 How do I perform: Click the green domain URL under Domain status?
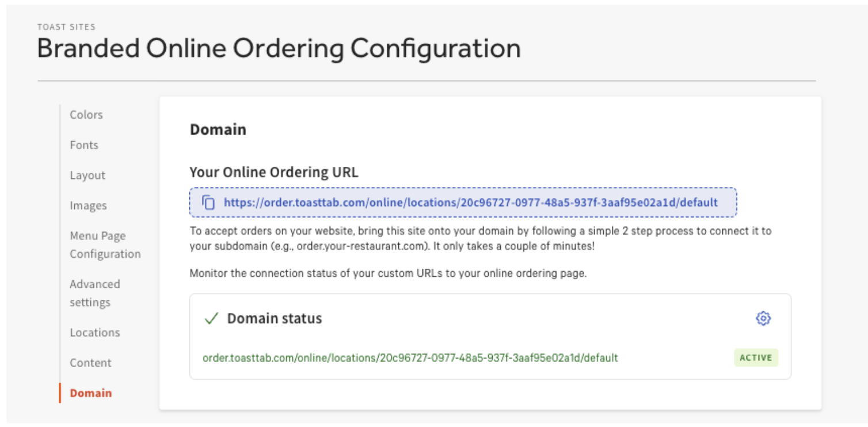410,358
